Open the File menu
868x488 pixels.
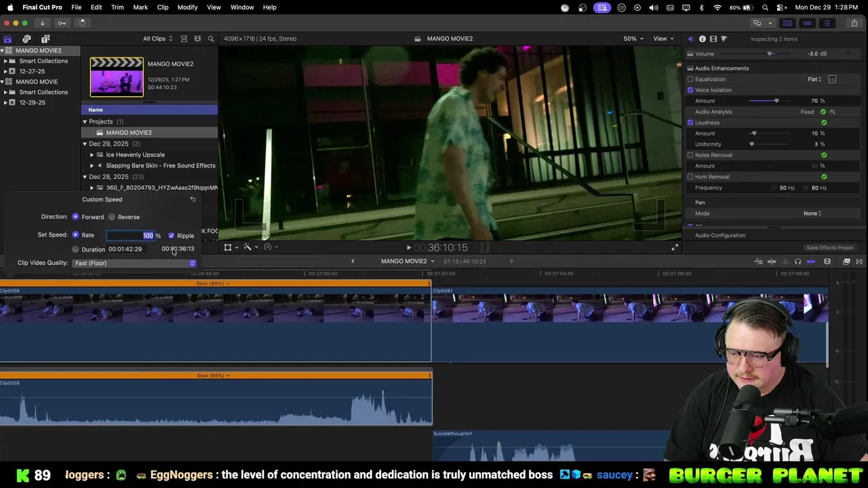click(77, 7)
